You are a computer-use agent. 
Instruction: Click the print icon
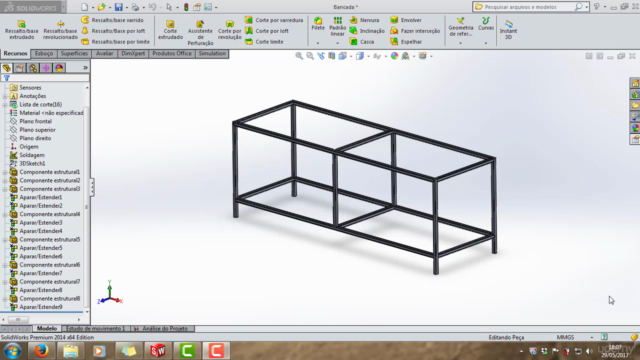pos(135,7)
